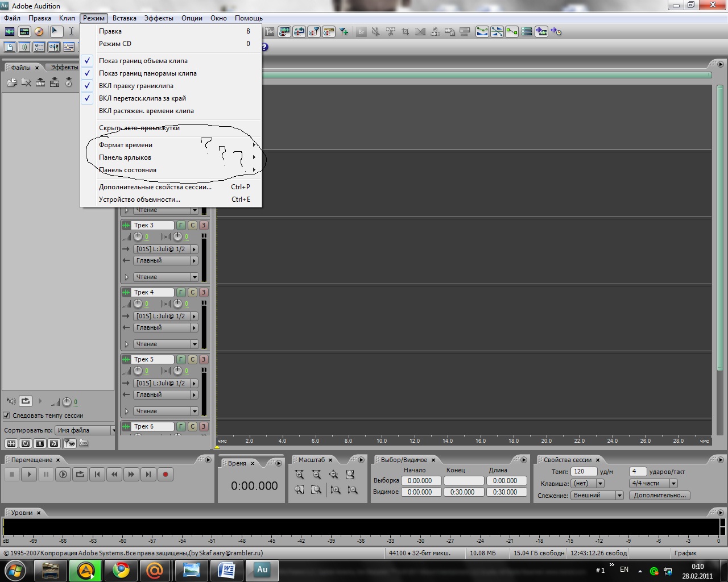
Task: Open Трек 4 'Главный' output dropdown
Action: pos(166,328)
